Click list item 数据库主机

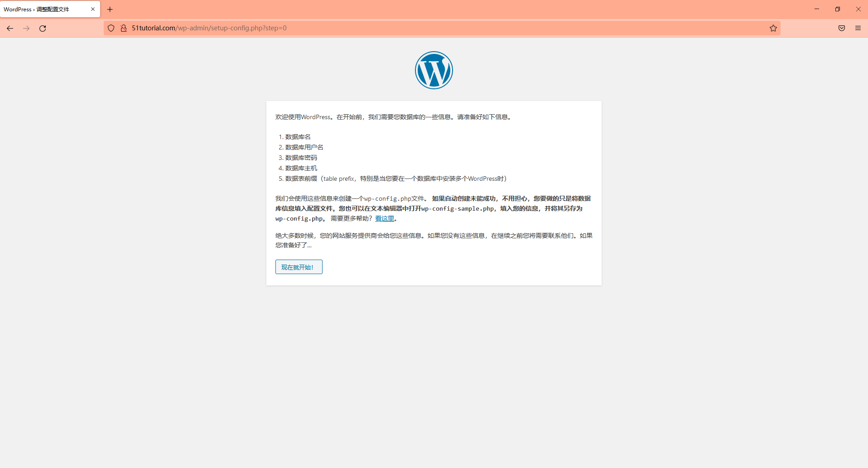click(x=301, y=168)
